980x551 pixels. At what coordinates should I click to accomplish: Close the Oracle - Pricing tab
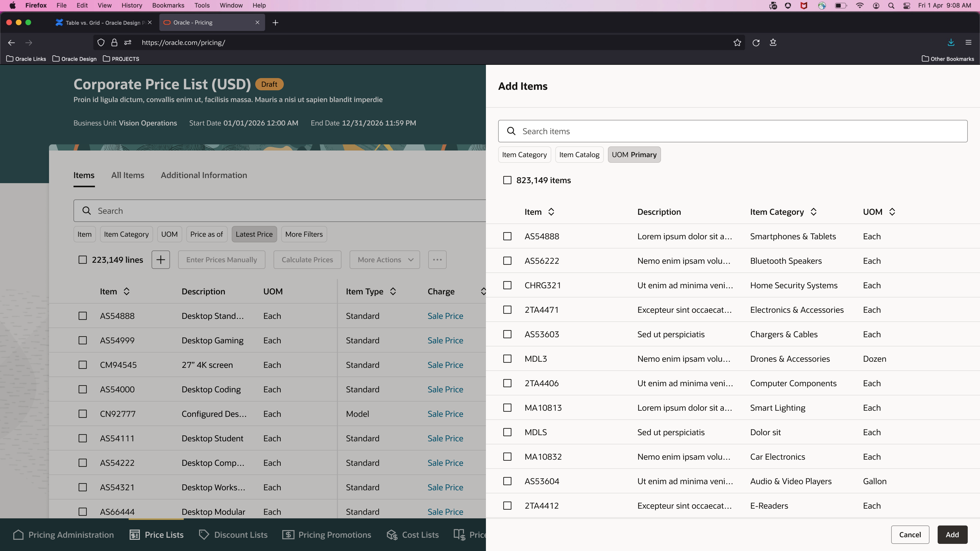pyautogui.click(x=258, y=22)
